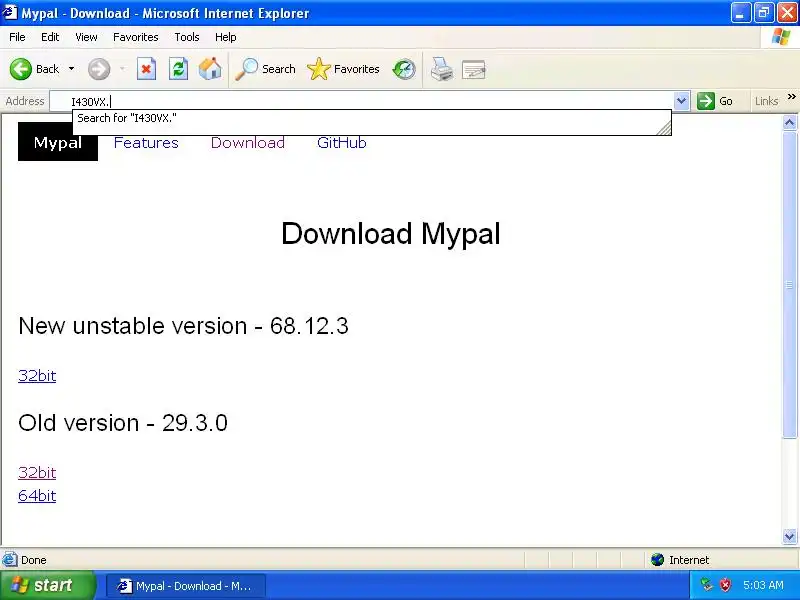
Task: Click the vertical scrollbar thumb
Action: [x=789, y=284]
